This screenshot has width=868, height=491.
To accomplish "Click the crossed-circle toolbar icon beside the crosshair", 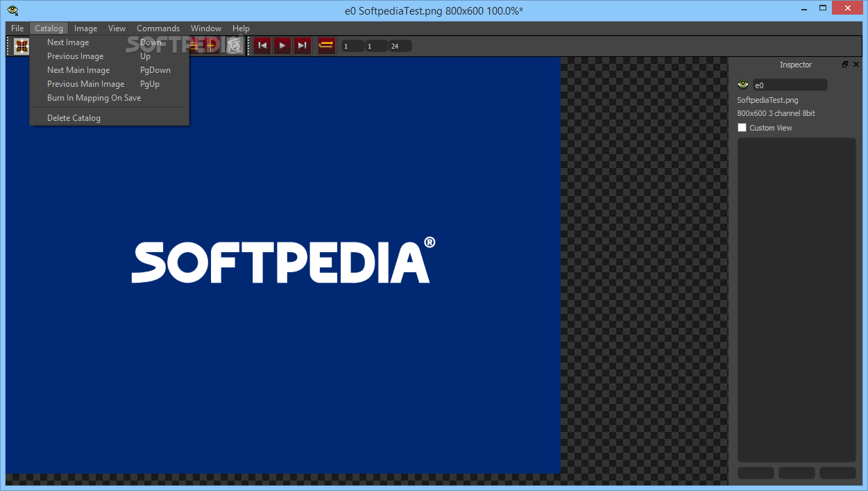I will coord(235,47).
